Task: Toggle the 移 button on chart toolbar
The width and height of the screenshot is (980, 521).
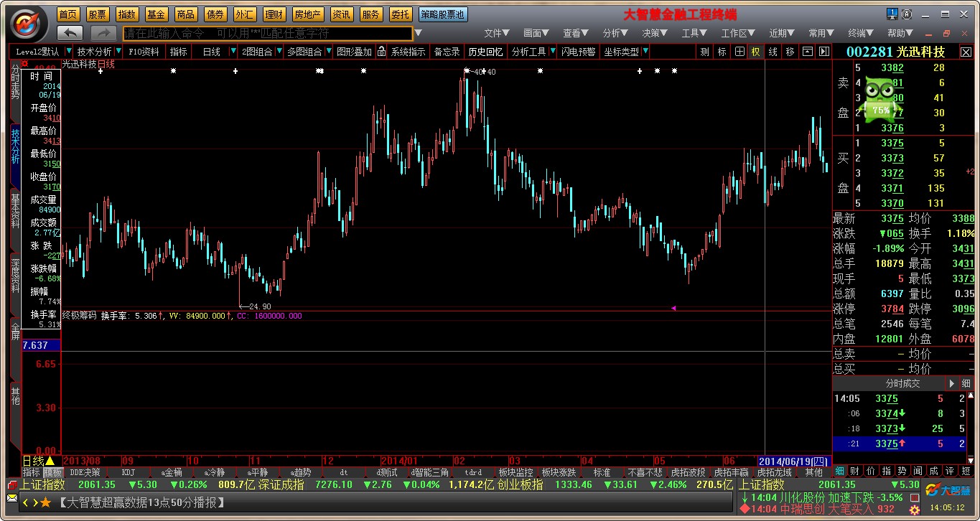Action: click(x=790, y=52)
